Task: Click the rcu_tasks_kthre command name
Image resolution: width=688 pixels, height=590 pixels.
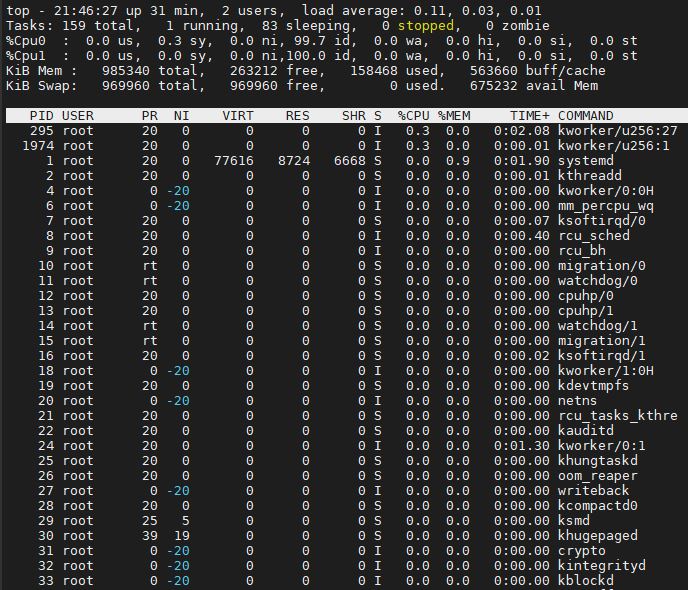Action: (x=618, y=415)
